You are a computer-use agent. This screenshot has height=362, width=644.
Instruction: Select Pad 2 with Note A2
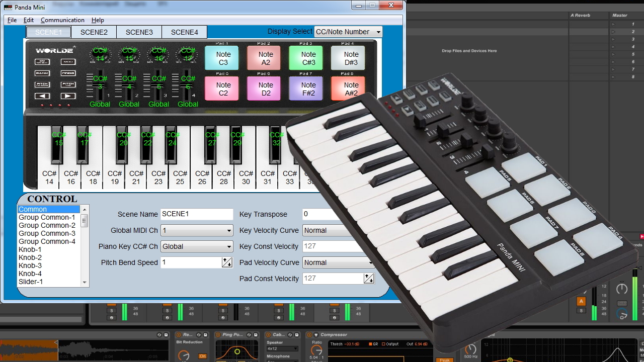pos(264,58)
